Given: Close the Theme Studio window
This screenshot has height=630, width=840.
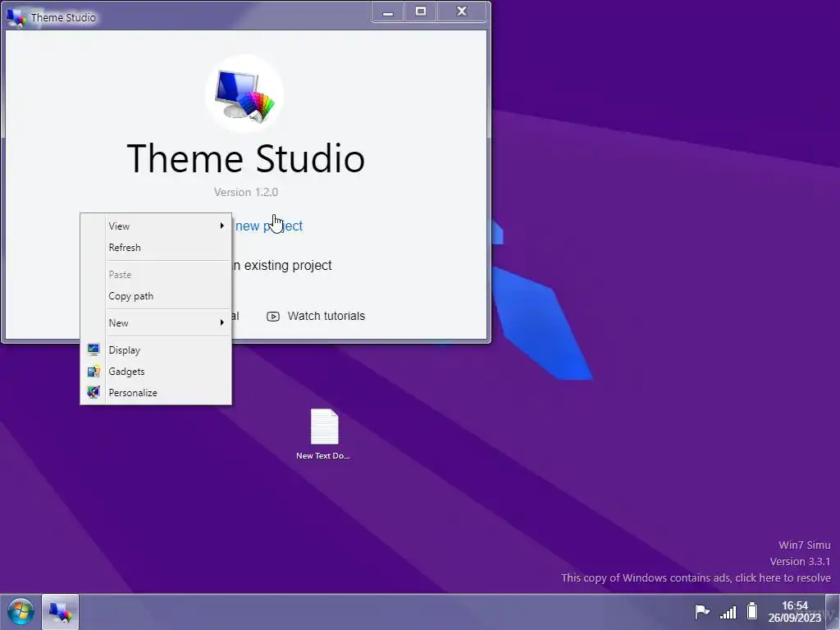Looking at the screenshot, I should tap(462, 11).
